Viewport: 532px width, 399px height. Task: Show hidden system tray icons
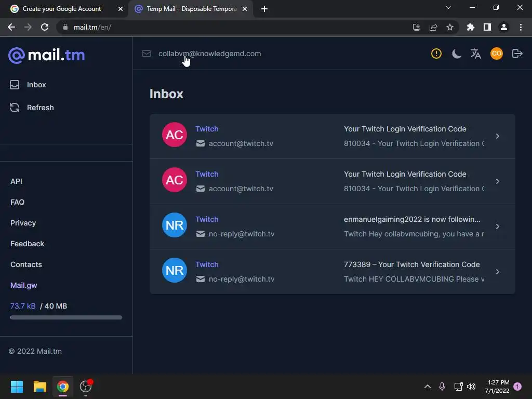coord(428,387)
